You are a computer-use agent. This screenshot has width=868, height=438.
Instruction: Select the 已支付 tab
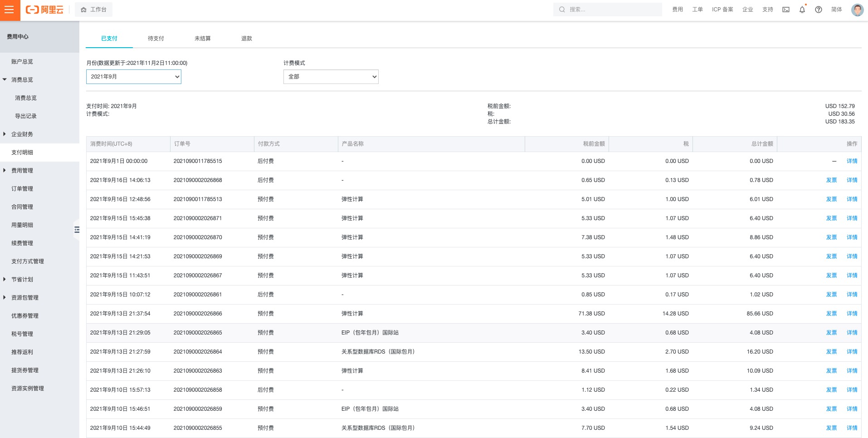point(109,39)
